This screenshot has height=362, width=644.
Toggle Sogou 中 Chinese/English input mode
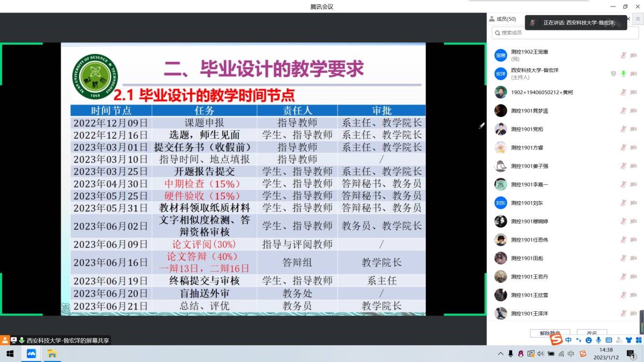(x=568, y=340)
